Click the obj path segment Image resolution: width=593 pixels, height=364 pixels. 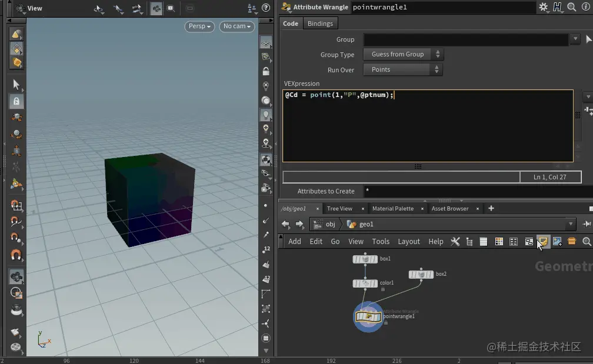tap(325, 224)
